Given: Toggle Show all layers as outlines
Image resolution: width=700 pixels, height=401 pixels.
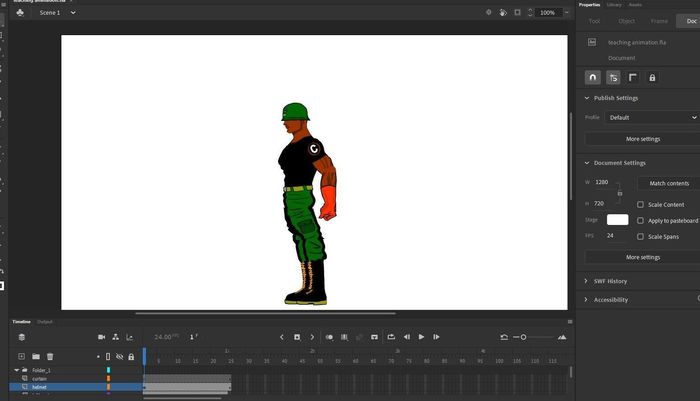Looking at the screenshot, I should 108,356.
